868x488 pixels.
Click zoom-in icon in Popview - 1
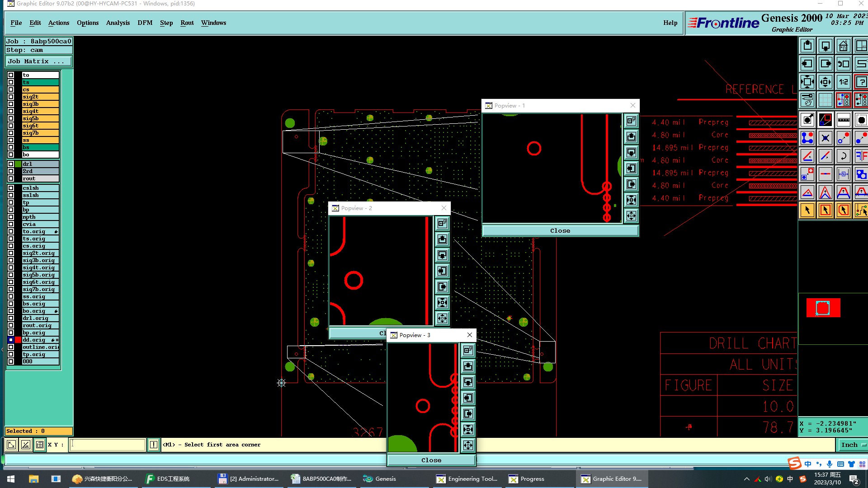coord(631,200)
